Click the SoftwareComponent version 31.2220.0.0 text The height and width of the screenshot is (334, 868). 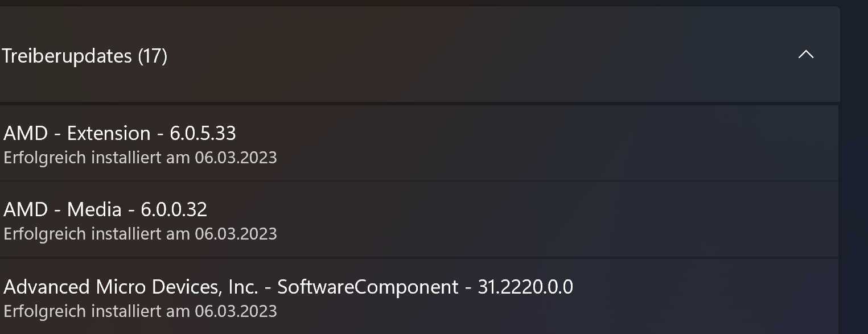tap(526, 287)
